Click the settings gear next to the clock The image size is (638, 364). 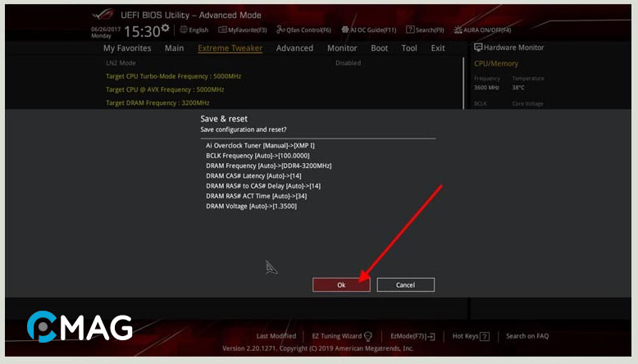click(x=165, y=28)
